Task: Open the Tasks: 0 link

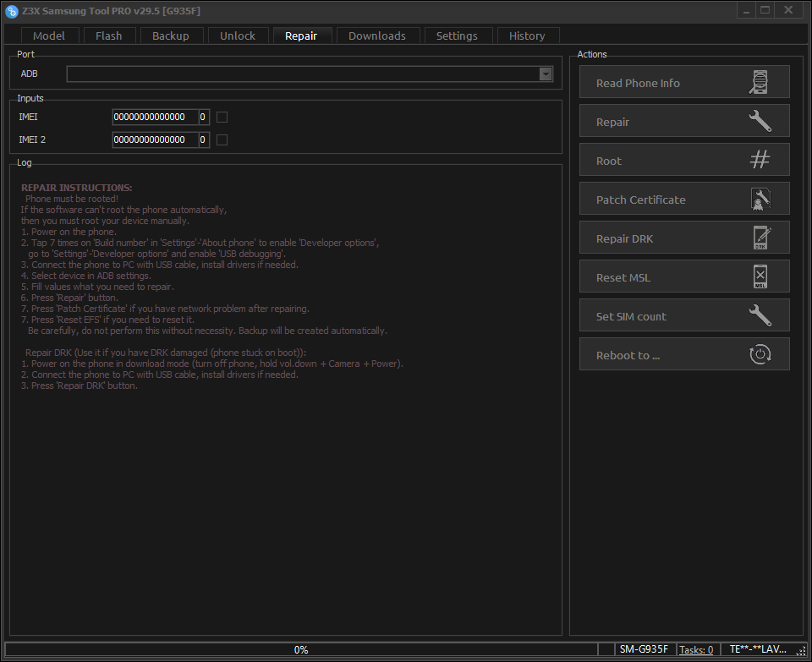Action: point(696,649)
